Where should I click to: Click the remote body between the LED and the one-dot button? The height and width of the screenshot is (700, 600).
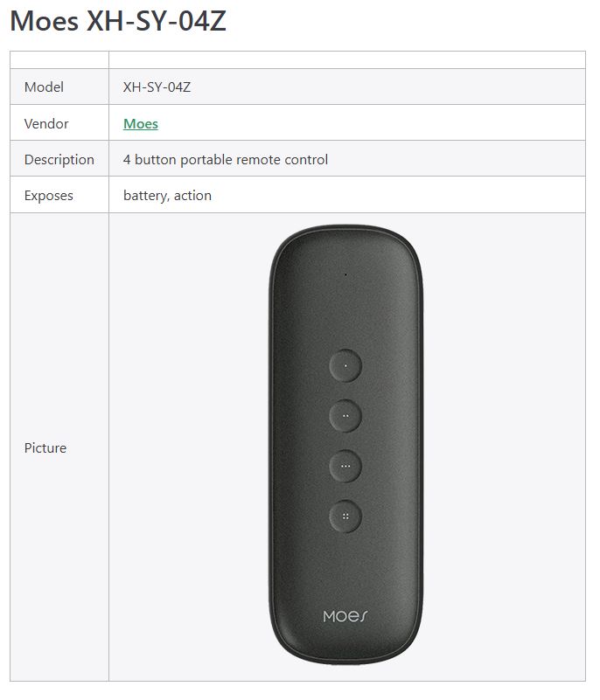tap(345, 315)
